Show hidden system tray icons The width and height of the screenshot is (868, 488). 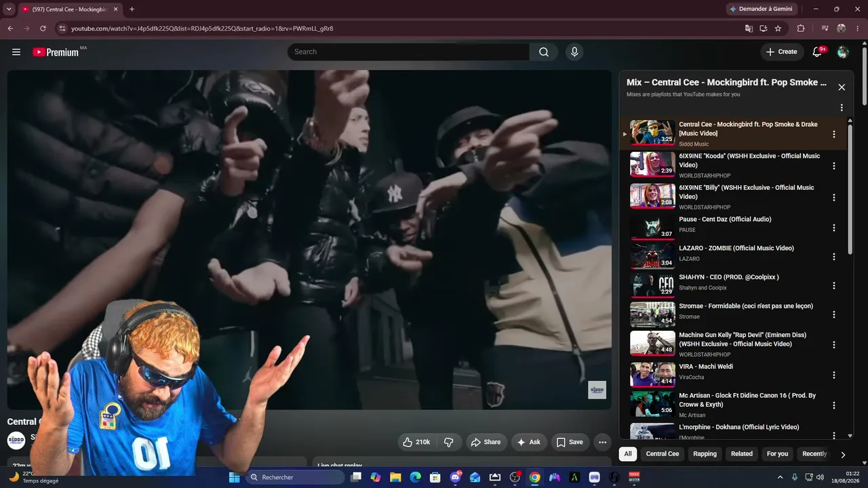click(780, 477)
